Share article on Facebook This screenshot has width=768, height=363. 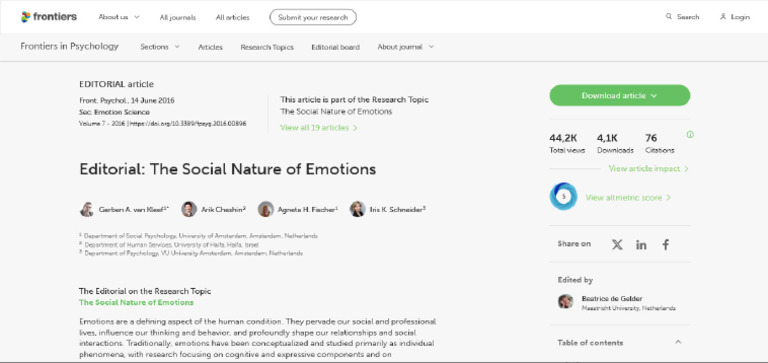tap(666, 244)
